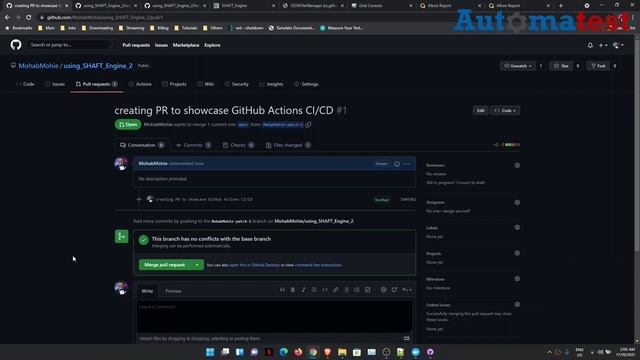Reference an issue in comment toolbar
This screenshot has width=640, height=360.
(394, 290)
